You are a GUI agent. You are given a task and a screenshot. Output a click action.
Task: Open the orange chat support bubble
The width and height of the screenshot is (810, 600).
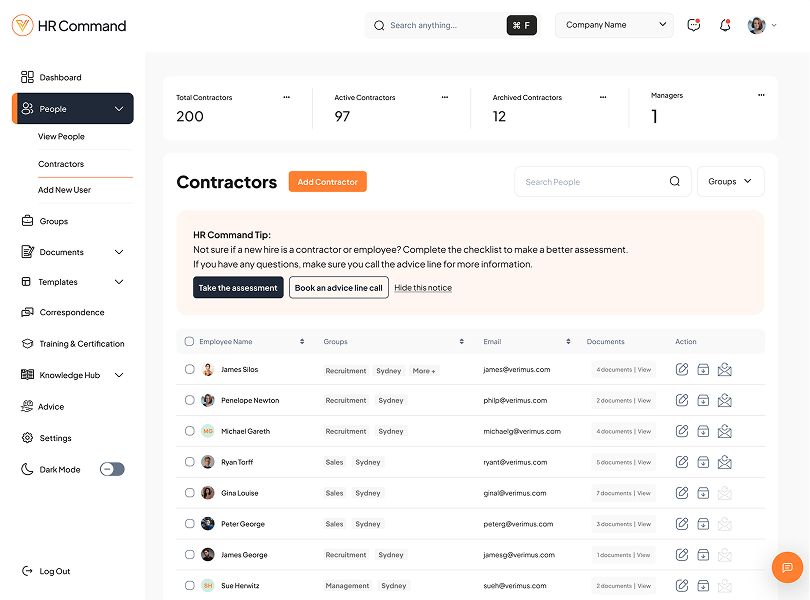pos(787,567)
